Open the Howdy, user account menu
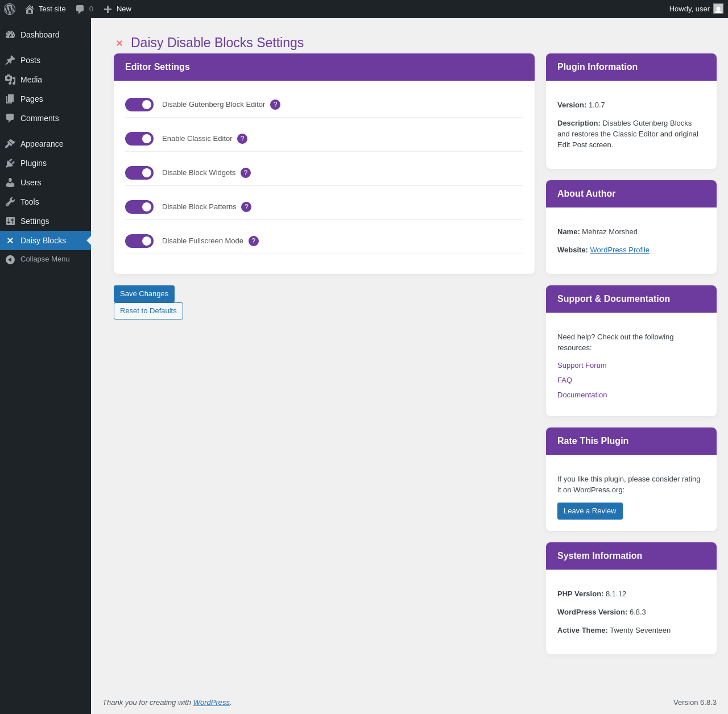Viewport: 728px width, 714px height. tap(696, 9)
